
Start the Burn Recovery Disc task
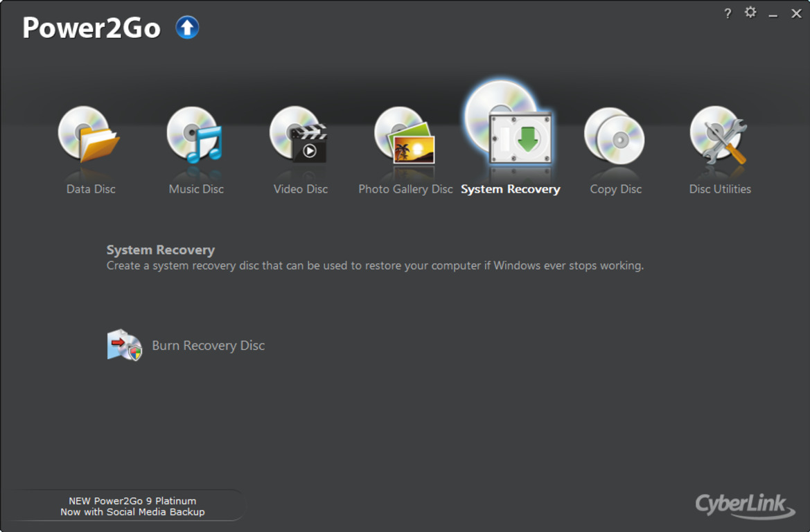[208, 346]
